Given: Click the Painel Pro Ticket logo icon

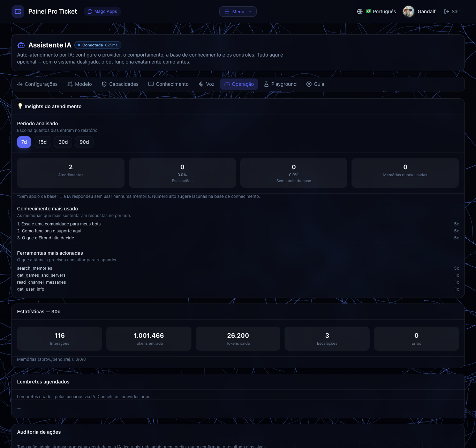Looking at the screenshot, I should [18, 12].
